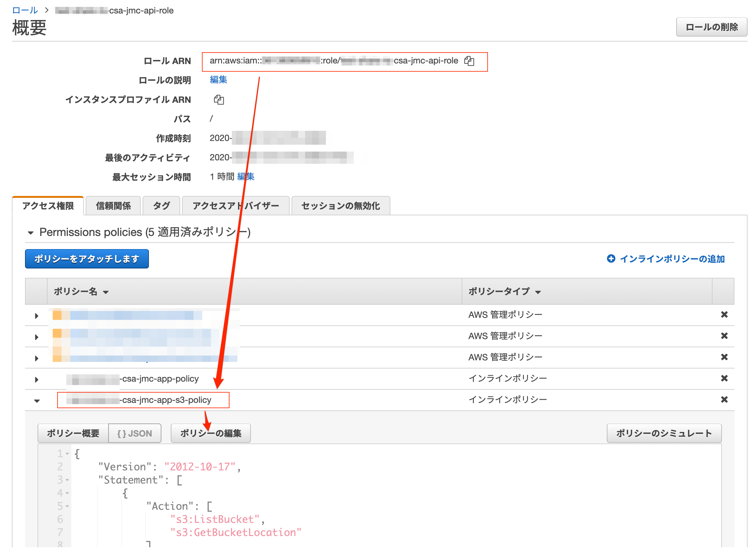
Task: Detach the second AWS managed policy via X icon
Action: [725, 336]
